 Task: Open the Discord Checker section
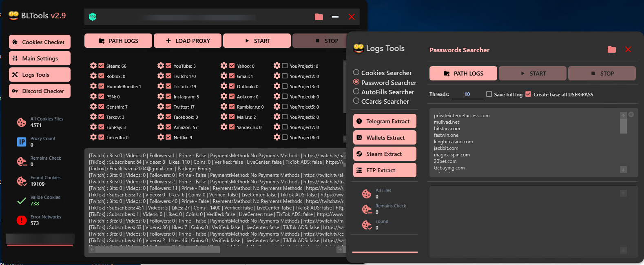pyautogui.click(x=40, y=91)
